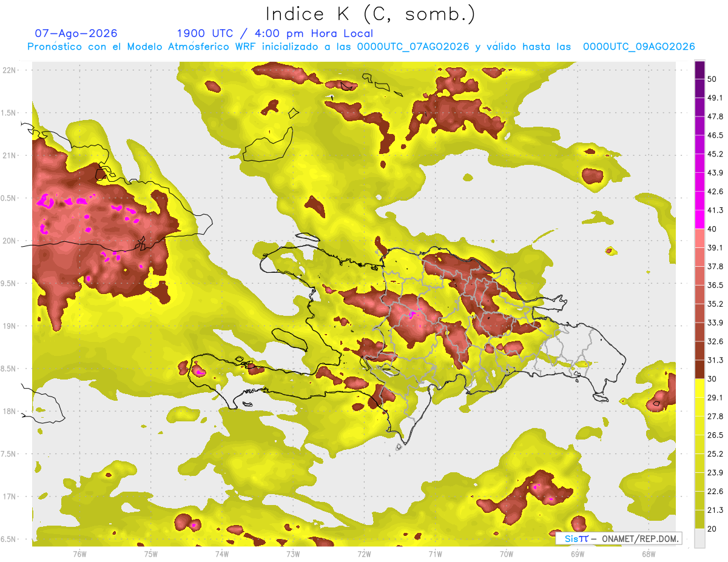
Task: Click the colorbar value 50
Action: (x=713, y=79)
